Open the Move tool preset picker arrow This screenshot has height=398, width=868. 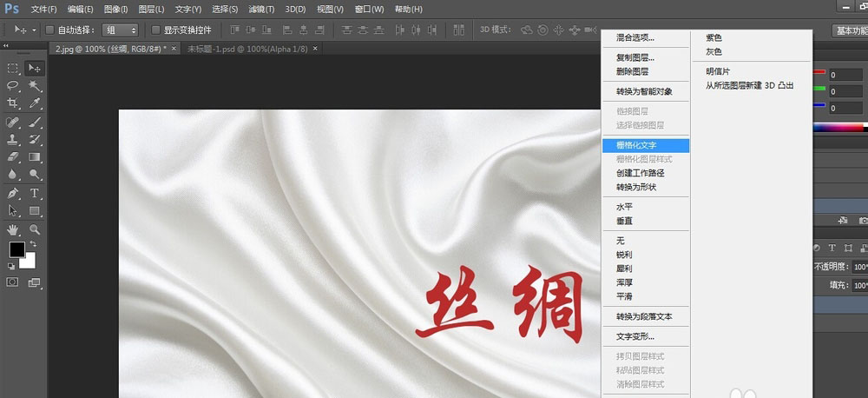[35, 30]
